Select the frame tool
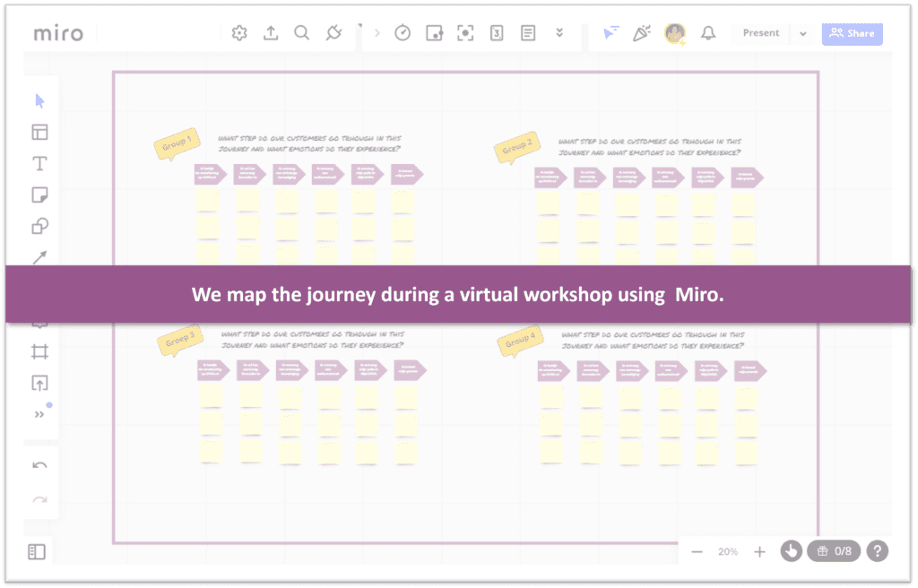This screenshot has height=588, width=918. tap(39, 351)
